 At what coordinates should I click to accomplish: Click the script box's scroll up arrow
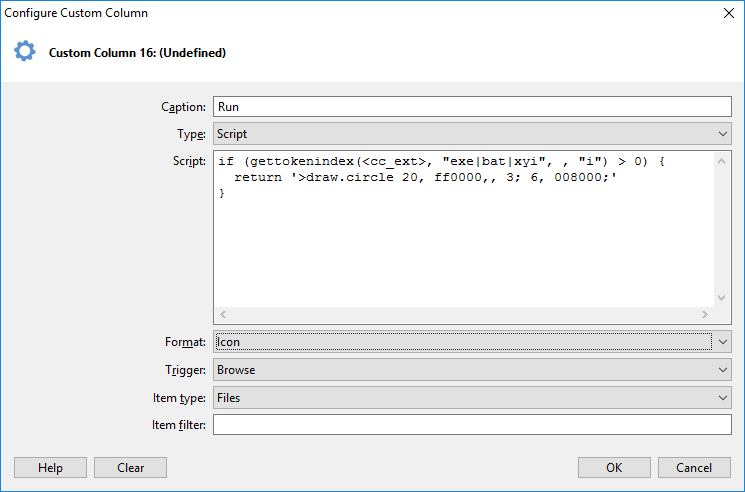pyautogui.click(x=723, y=160)
